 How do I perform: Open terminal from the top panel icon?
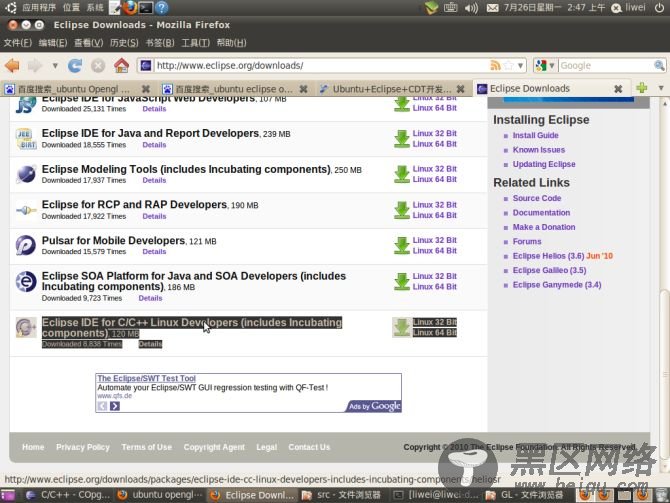click(145, 7)
